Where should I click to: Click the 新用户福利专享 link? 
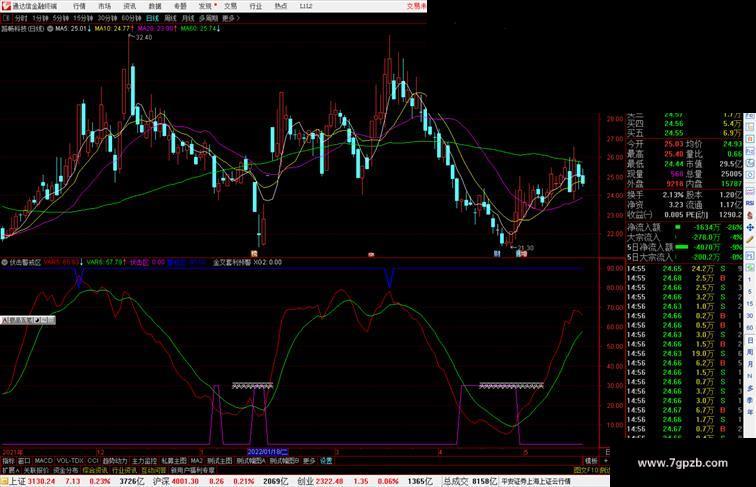click(x=193, y=470)
